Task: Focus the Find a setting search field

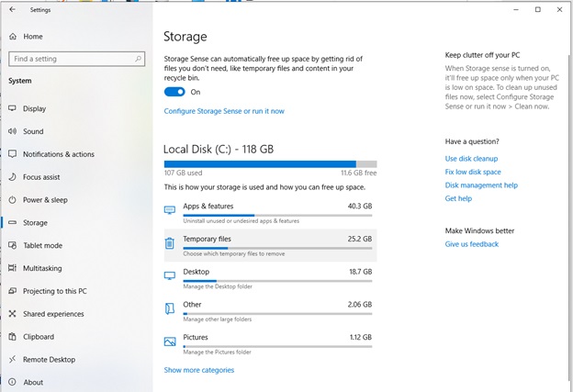Action: 77,59
